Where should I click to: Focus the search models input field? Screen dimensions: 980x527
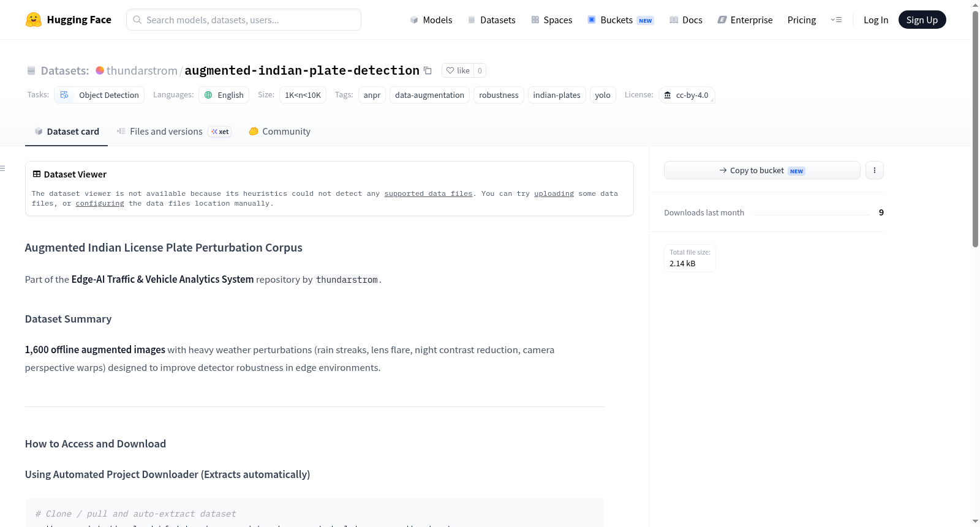244,20
